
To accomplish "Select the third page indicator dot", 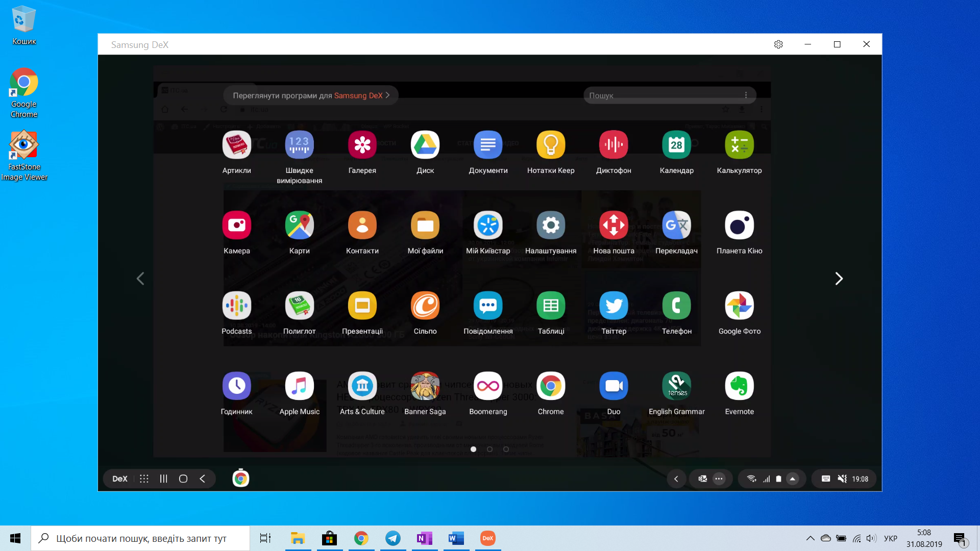I will point(506,449).
